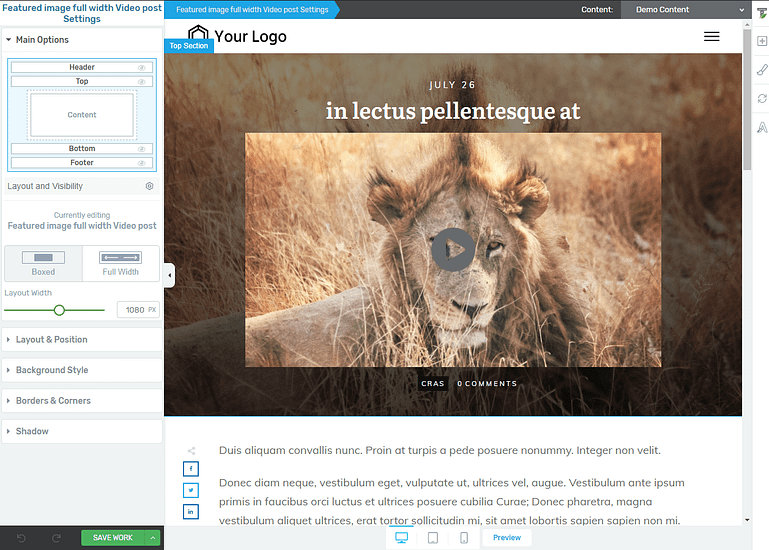Image resolution: width=769 pixels, height=550 pixels.
Task: Select the Content box in layout diagram
Action: pyautogui.click(x=82, y=115)
